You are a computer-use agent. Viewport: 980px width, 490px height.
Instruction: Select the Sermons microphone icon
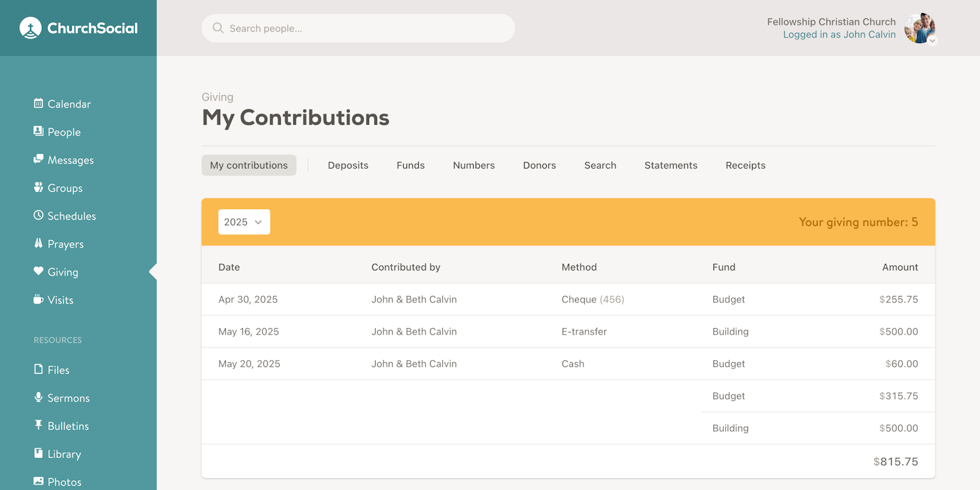click(39, 397)
